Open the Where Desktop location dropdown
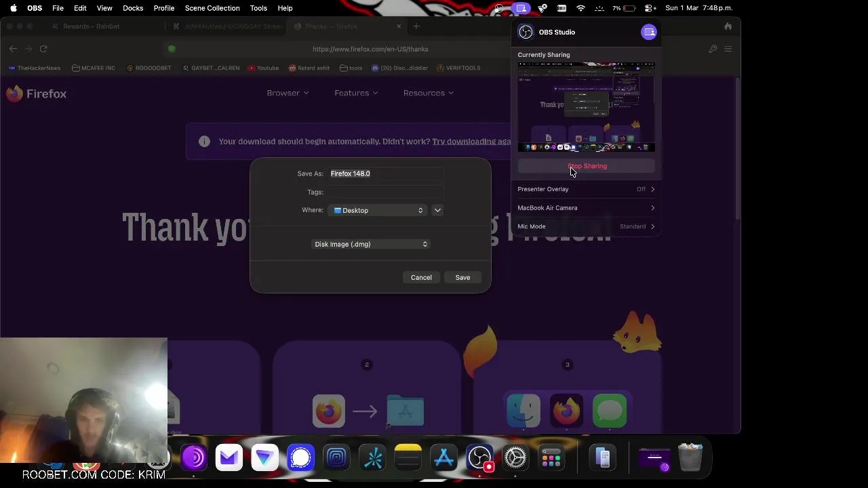Screen dimensions: 868x488 click(x=378, y=210)
